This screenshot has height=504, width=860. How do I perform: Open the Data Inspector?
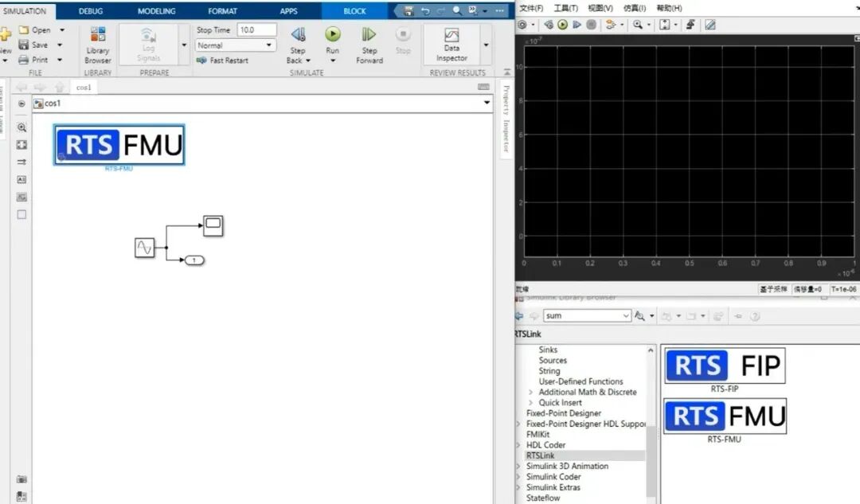click(451, 45)
